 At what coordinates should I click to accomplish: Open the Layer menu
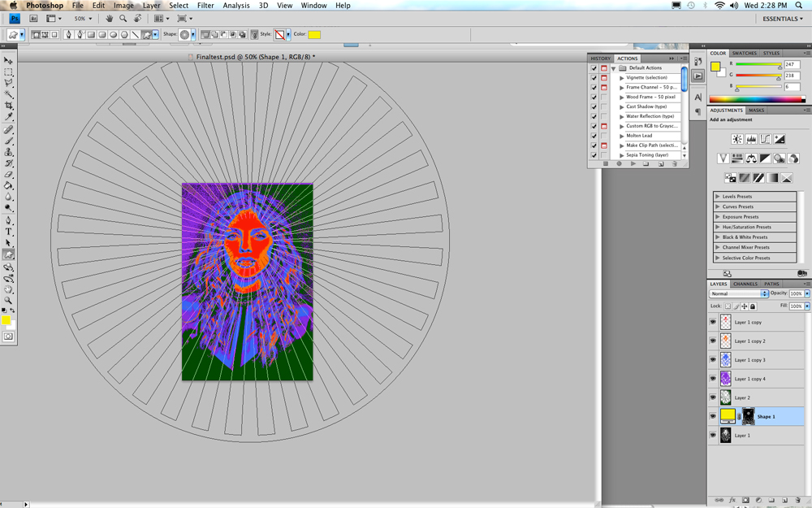pyautogui.click(x=151, y=5)
